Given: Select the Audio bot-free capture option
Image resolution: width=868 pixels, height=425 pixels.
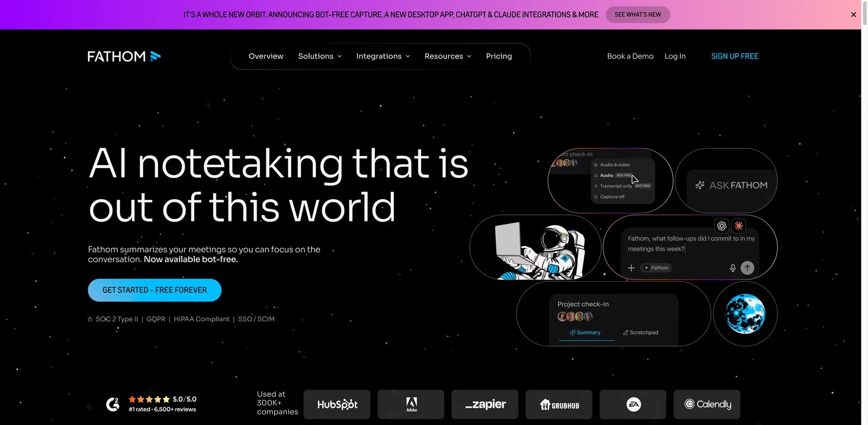Looking at the screenshot, I should pyautogui.click(x=613, y=175).
